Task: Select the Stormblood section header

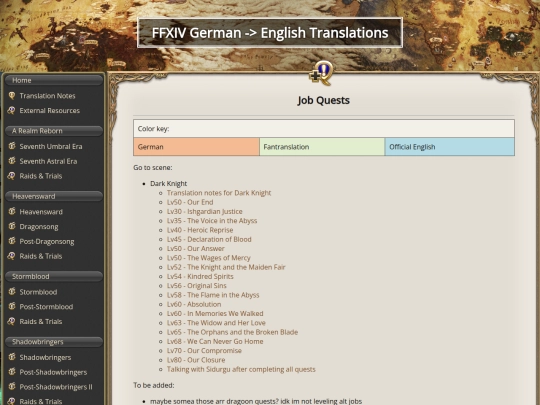Action: click(x=54, y=277)
